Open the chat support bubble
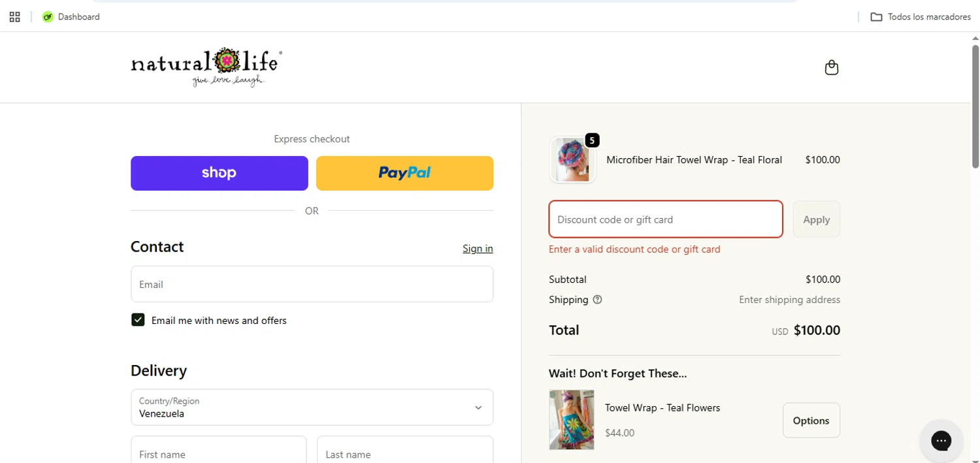The image size is (980, 463). [941, 441]
